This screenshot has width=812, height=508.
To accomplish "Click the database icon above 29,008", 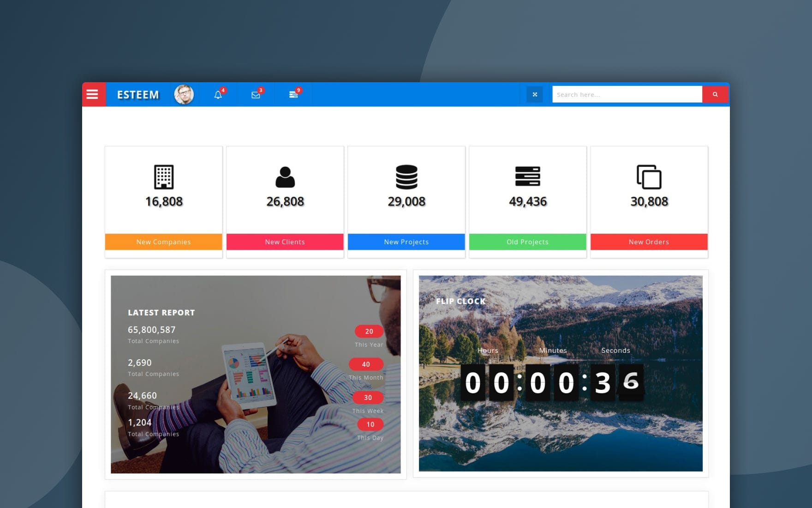I will click(406, 177).
